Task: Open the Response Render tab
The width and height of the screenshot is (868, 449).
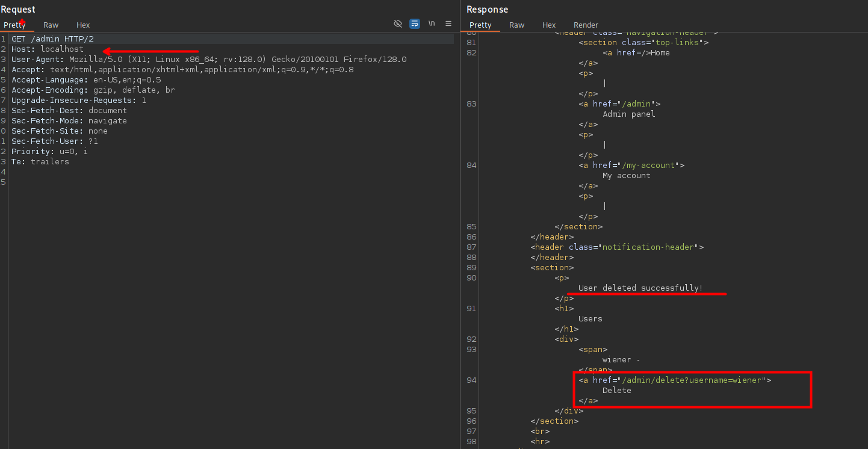Action: pyautogui.click(x=586, y=25)
